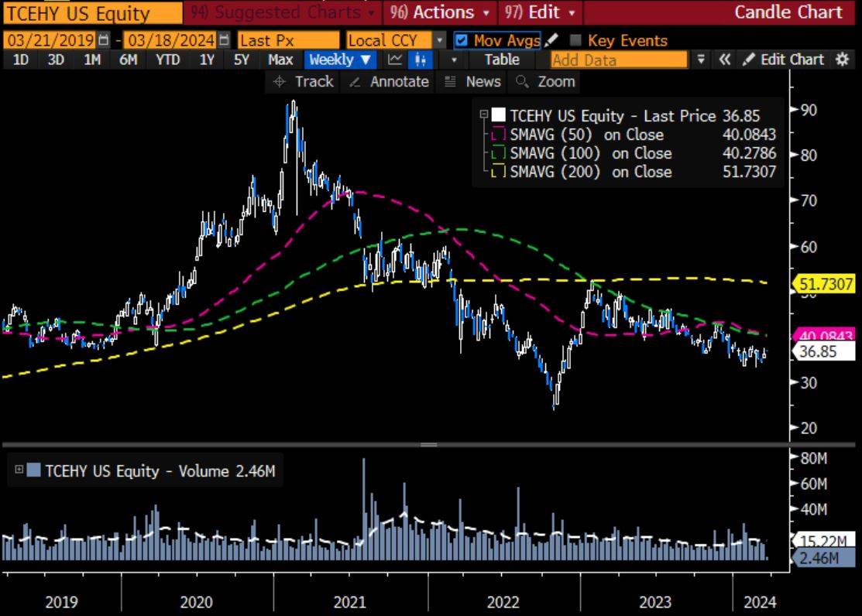This screenshot has width=862, height=616.
Task: Click the Edit Chart label
Action: tap(792, 60)
